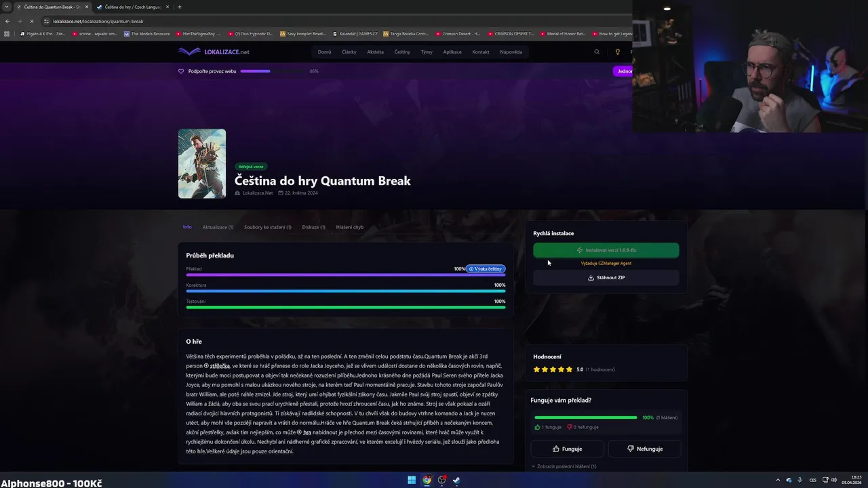Expand Zobrazit poslední hlášení (1)
The width and height of the screenshot is (868, 488).
(x=564, y=466)
